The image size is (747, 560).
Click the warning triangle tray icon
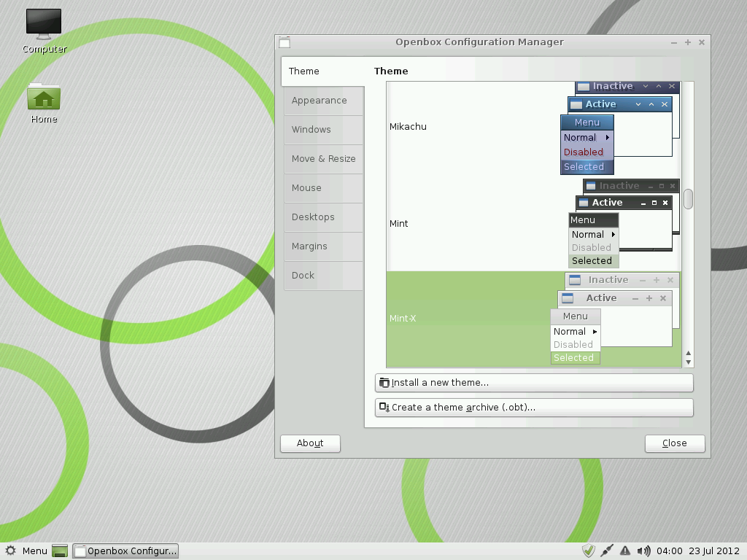[625, 551]
